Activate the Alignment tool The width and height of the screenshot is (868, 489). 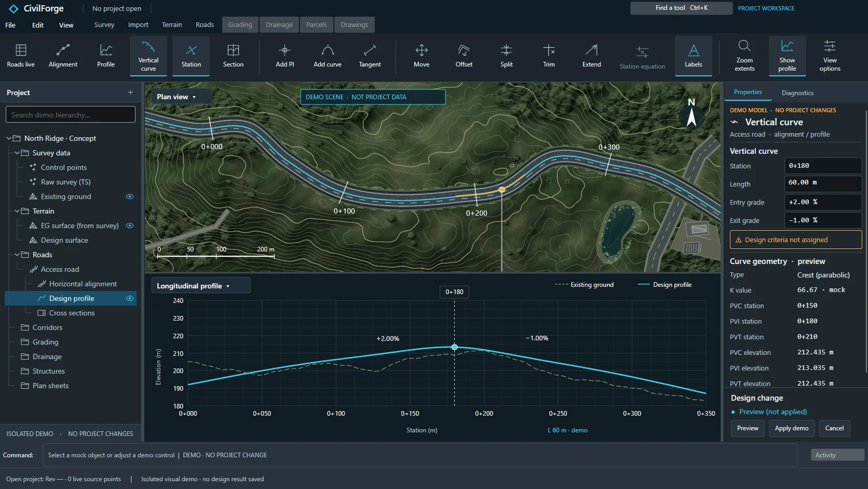[63, 56]
